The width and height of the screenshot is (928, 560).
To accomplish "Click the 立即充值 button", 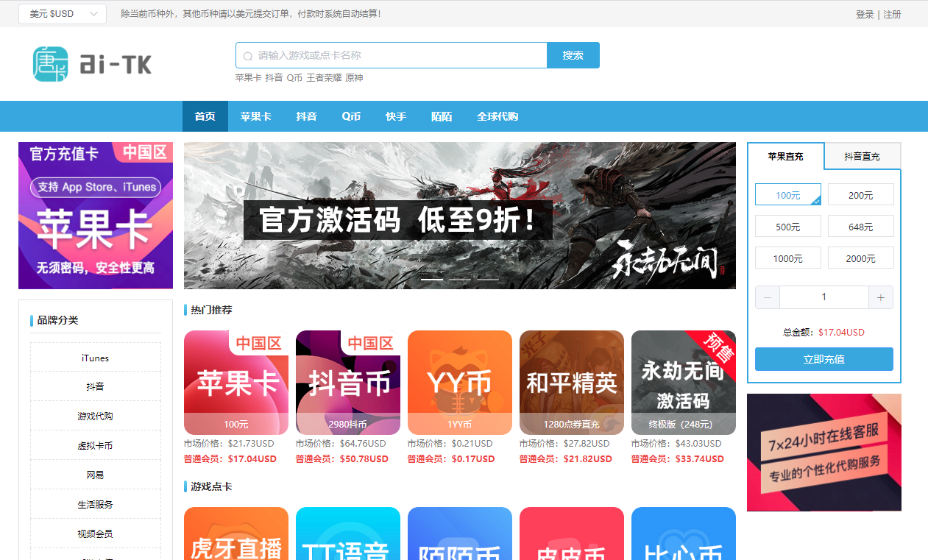I will pyautogui.click(x=824, y=359).
